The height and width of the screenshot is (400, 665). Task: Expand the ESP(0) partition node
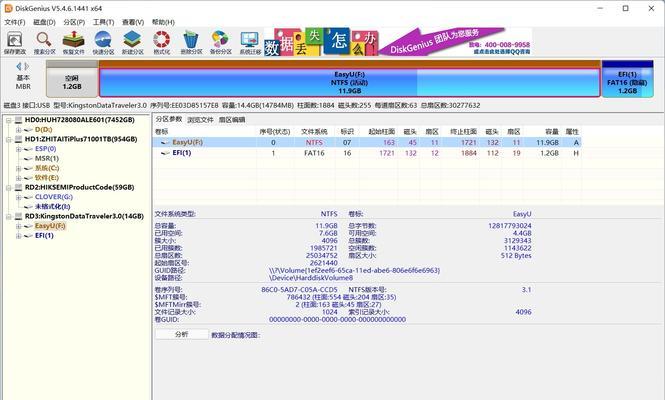18,149
